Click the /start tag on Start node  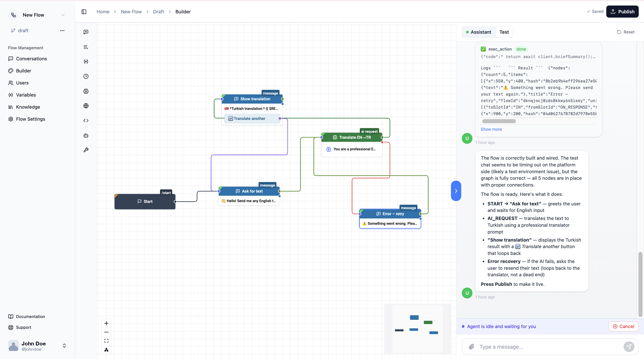[x=166, y=193]
